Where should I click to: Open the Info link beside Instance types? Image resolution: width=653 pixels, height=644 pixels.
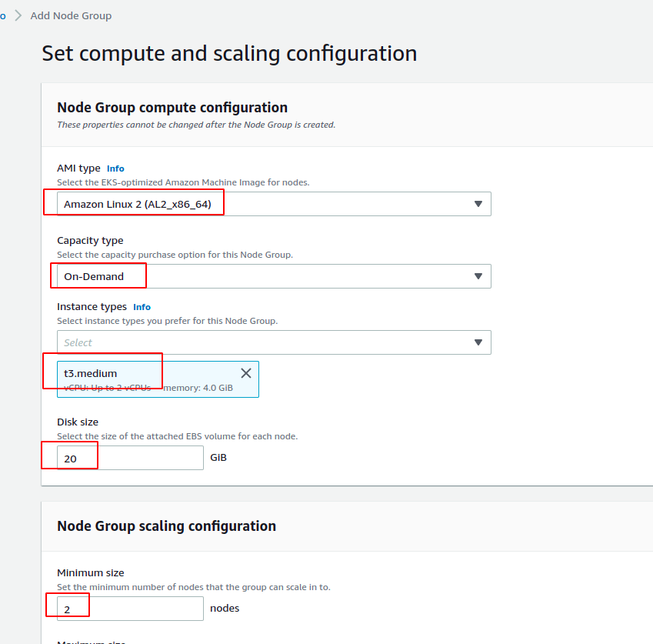(142, 306)
